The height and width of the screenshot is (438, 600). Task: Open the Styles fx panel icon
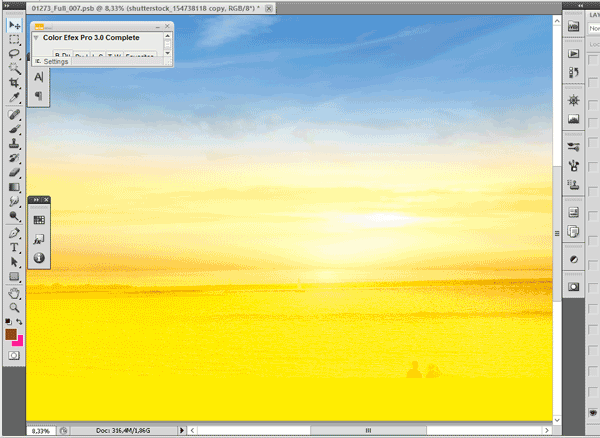tap(39, 239)
